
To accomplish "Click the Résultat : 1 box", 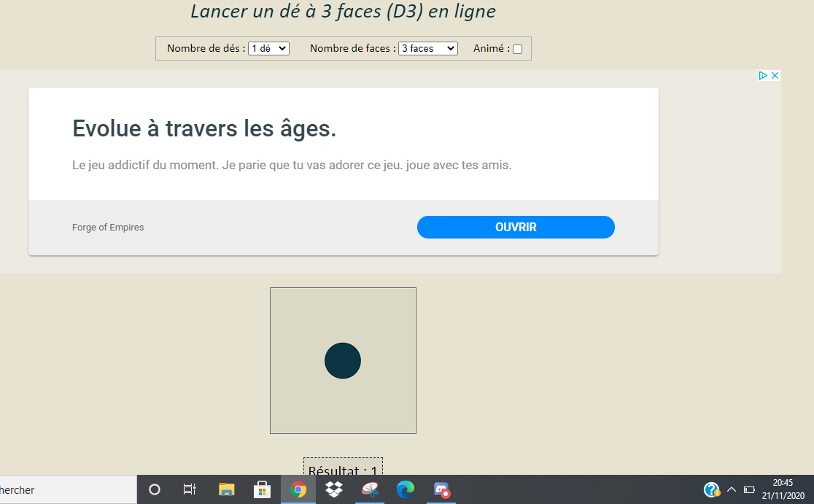I will pyautogui.click(x=343, y=467).
